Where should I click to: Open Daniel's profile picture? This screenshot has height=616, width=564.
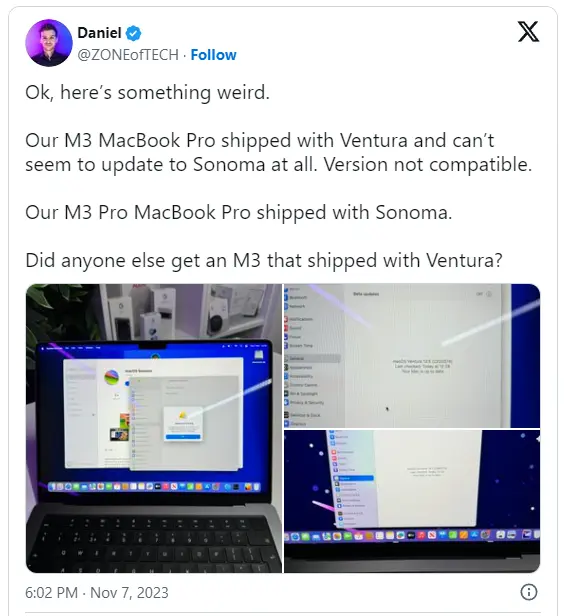(49, 43)
